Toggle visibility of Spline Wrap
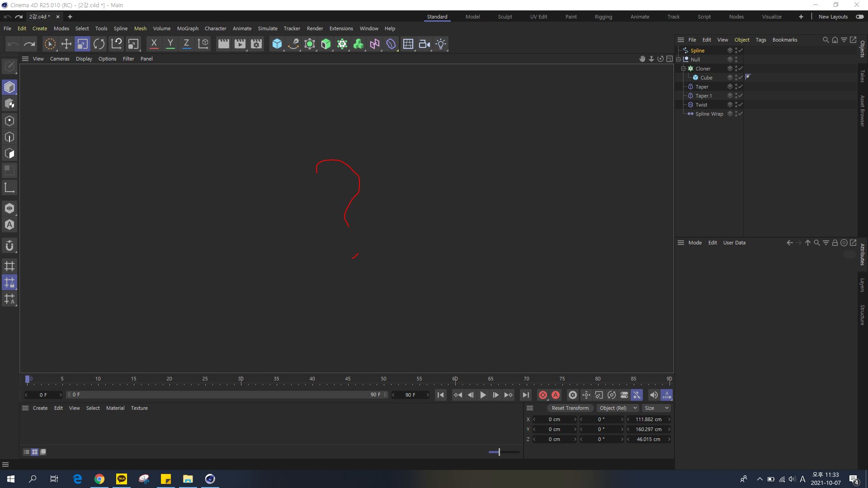Screen dimensions: 868x488 point(736,114)
